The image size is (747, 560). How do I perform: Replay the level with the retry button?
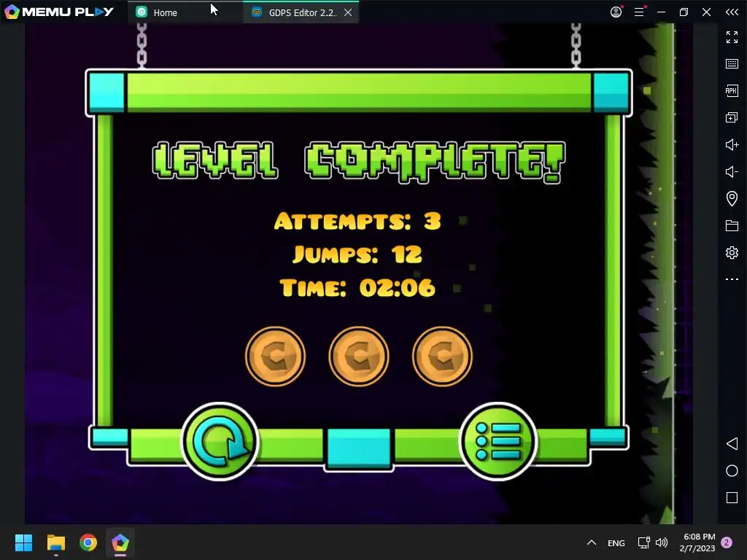pyautogui.click(x=220, y=441)
